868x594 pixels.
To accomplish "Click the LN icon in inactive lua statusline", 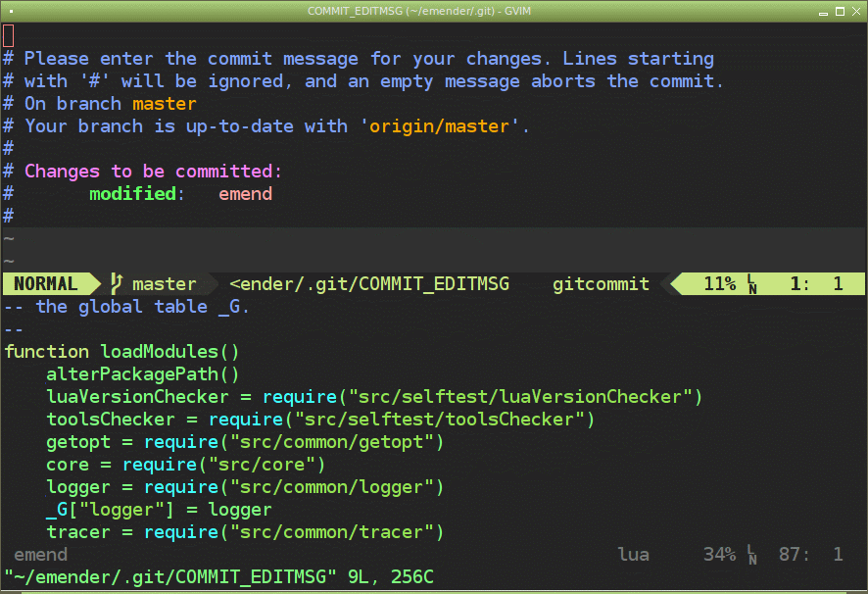I will pyautogui.click(x=751, y=554).
